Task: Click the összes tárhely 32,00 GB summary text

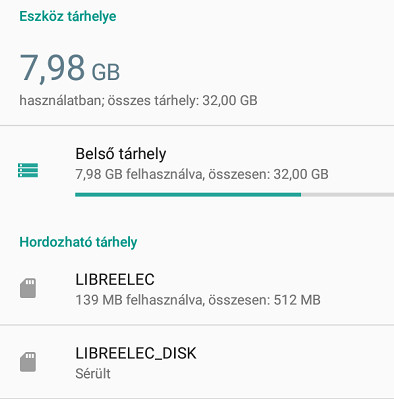Action: pos(138,100)
